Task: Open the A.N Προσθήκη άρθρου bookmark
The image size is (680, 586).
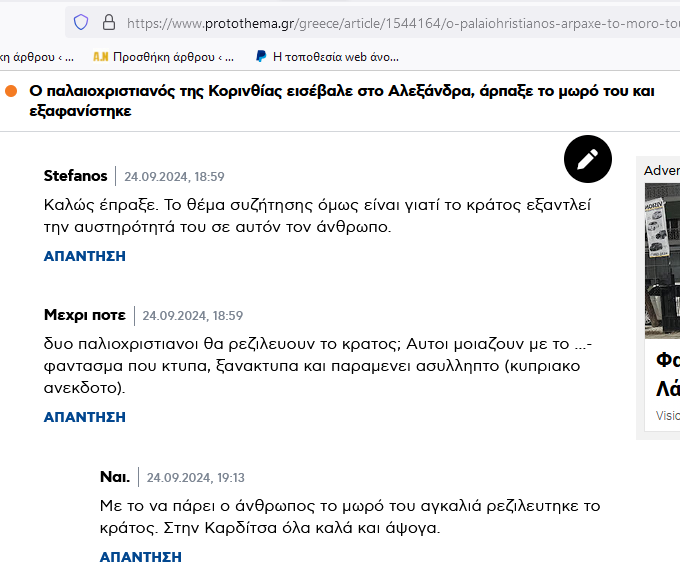Action: [x=163, y=57]
